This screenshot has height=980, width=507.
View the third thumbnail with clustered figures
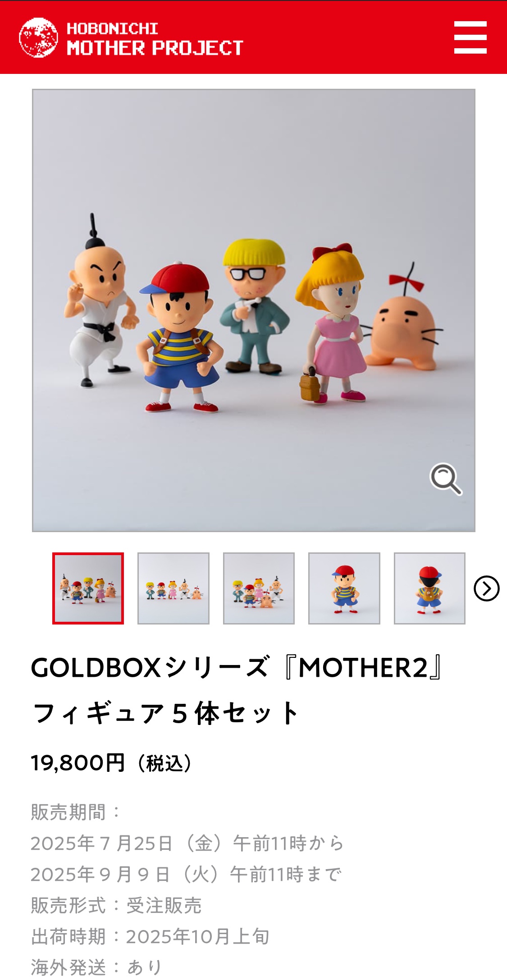(x=259, y=588)
